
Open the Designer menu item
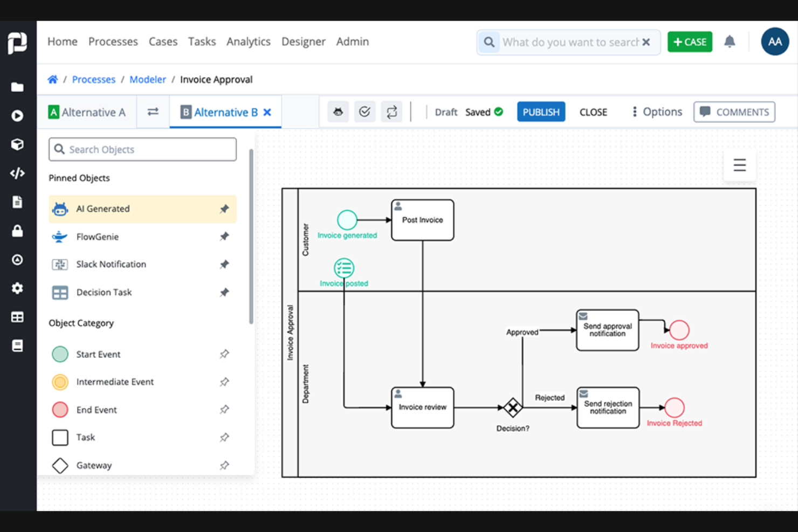point(303,42)
